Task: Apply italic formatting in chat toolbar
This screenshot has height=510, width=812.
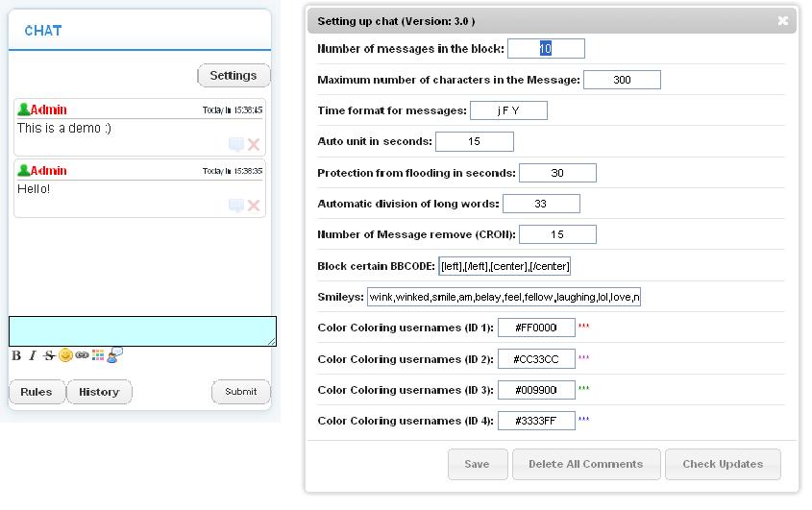Action: pos(33,355)
